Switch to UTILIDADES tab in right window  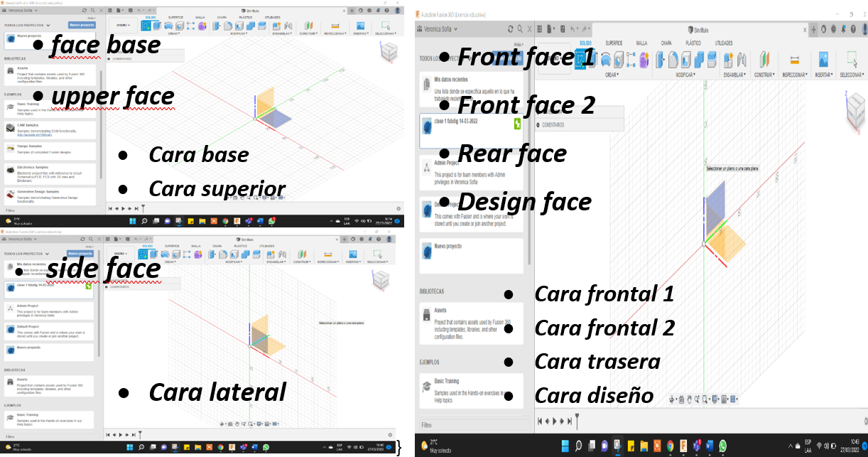coord(724,43)
